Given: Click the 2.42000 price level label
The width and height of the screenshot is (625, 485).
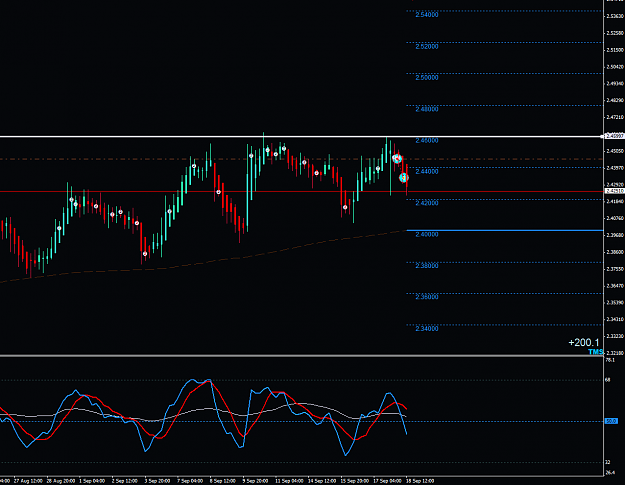Looking at the screenshot, I should point(426,203).
